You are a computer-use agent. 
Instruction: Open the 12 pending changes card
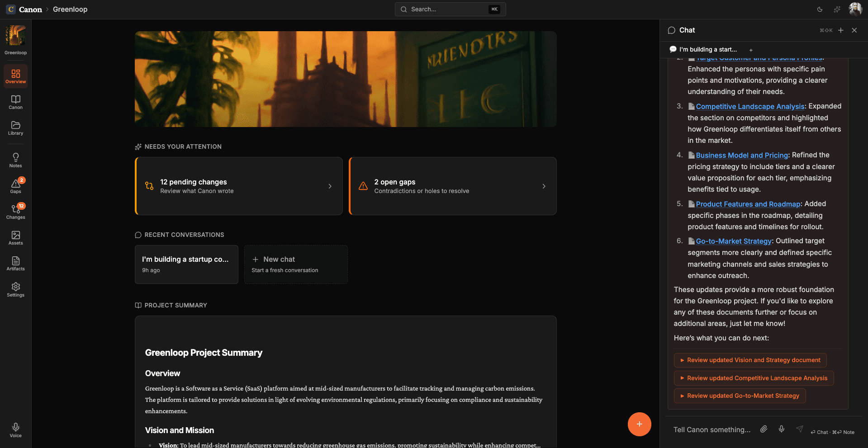pyautogui.click(x=239, y=186)
